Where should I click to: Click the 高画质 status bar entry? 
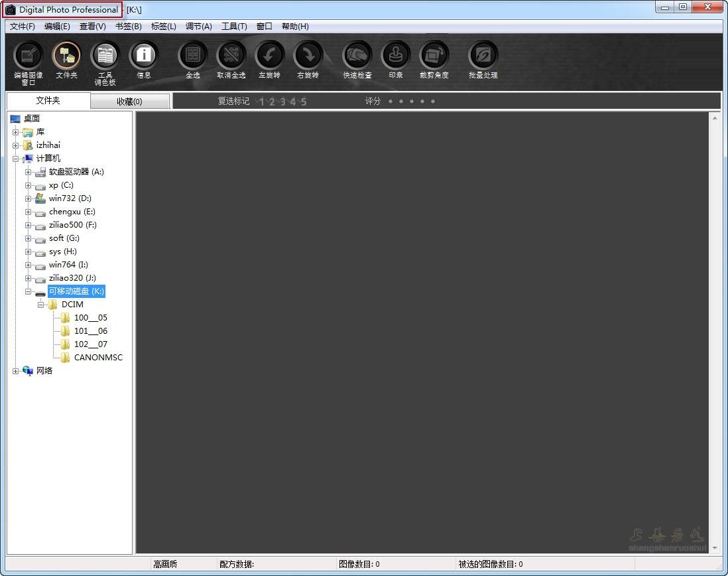pos(165,564)
